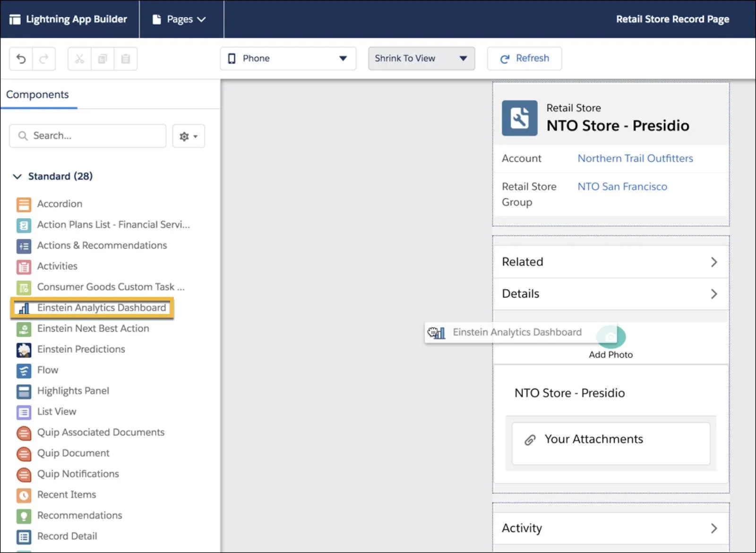Collapse the Standard (28) section
The image size is (756, 553).
pos(17,177)
